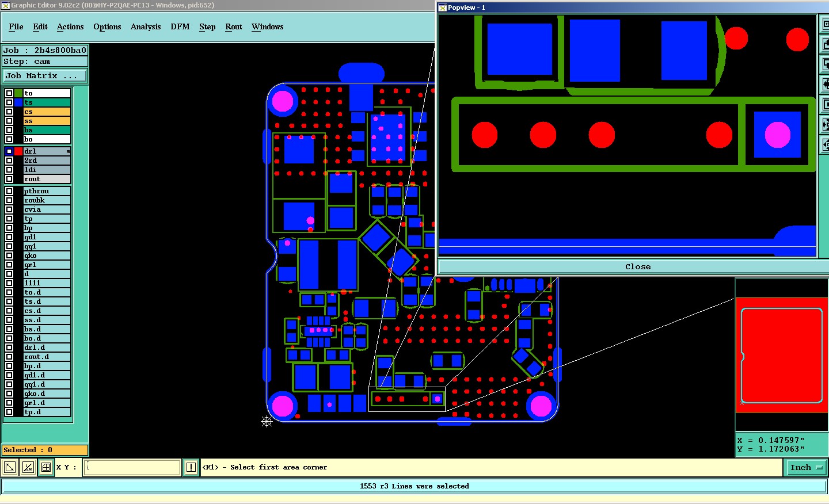The width and height of the screenshot is (829, 504).
Task: Toggle the 'ss' layer checkbox
Action: point(9,121)
